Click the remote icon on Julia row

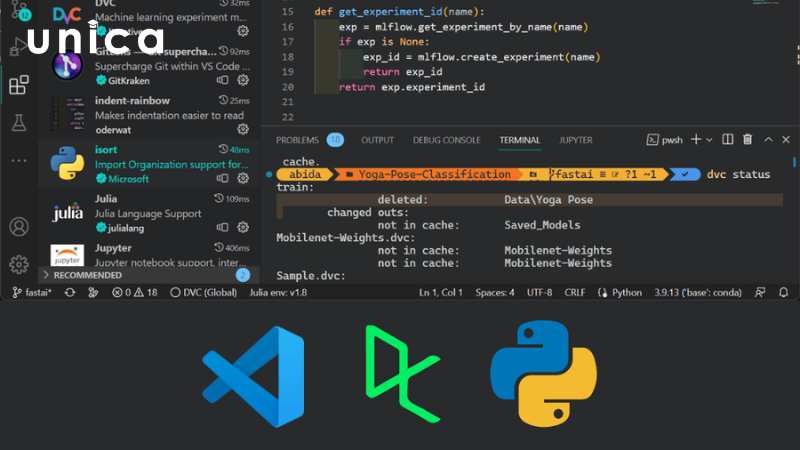(222, 227)
